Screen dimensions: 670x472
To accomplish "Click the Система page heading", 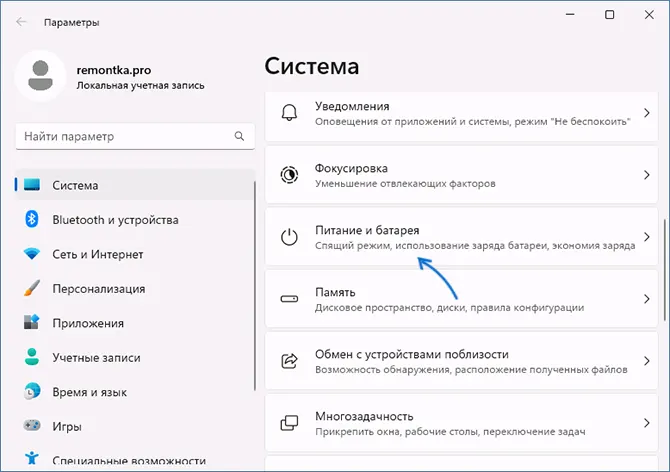I will tap(312, 66).
